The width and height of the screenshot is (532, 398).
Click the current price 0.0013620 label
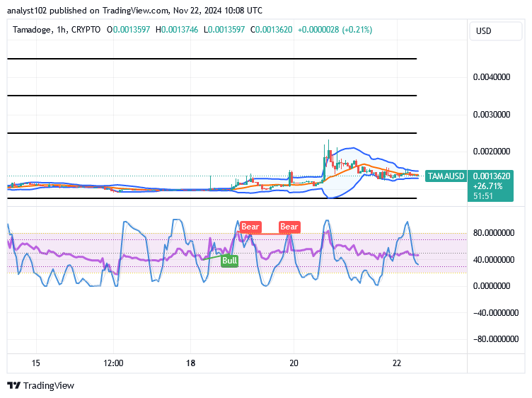point(491,176)
